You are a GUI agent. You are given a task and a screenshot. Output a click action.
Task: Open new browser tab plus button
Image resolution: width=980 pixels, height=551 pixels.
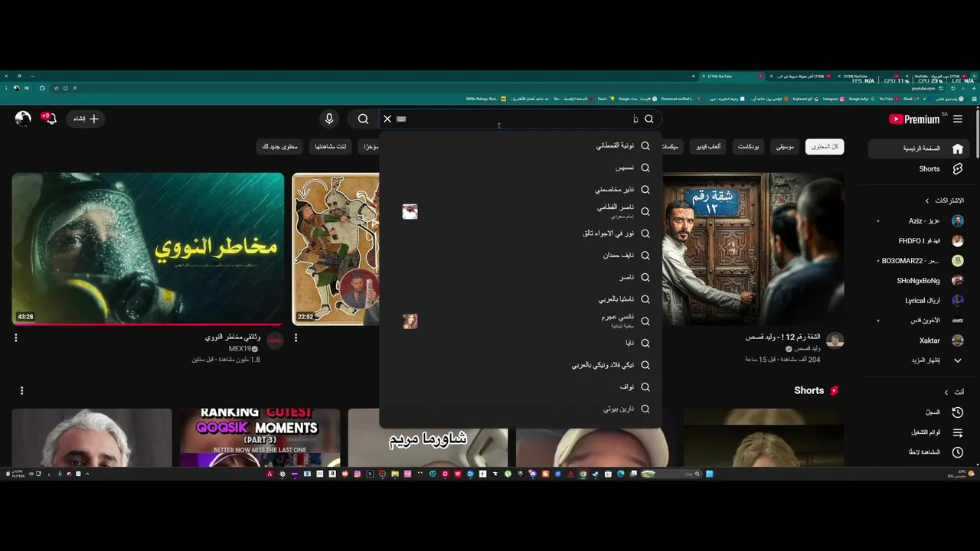coord(693,76)
